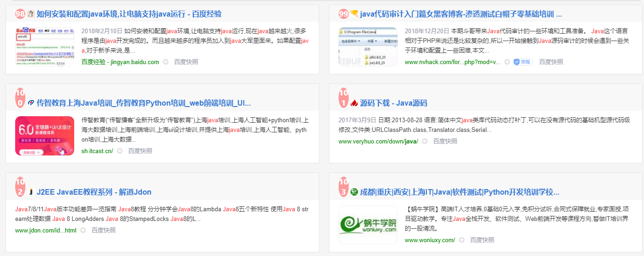Viewport: 644px width, 256px height.
Task: Open the 如何安装和配置java环境 result title
Action: pyautogui.click(x=129, y=14)
